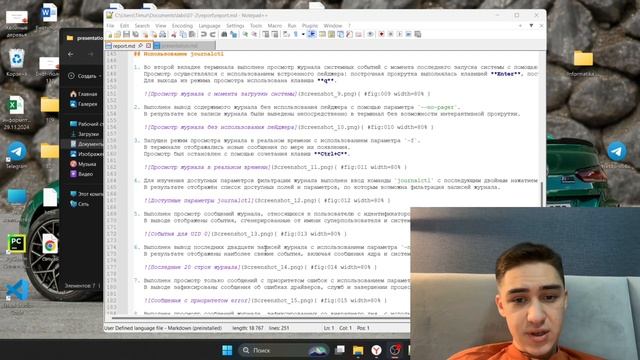Click the Close document toolbar icon
The width and height of the screenshot is (640, 360).
145,34
